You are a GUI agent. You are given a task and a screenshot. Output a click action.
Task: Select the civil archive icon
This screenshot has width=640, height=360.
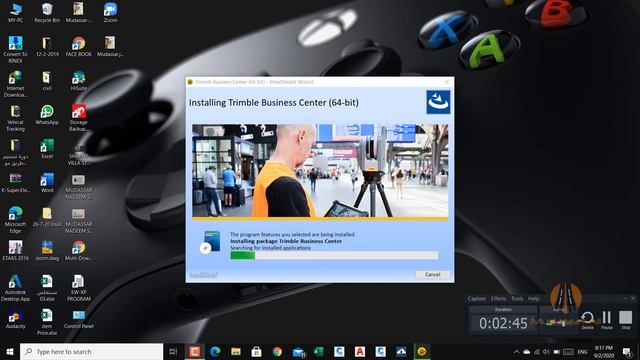pyautogui.click(x=47, y=80)
